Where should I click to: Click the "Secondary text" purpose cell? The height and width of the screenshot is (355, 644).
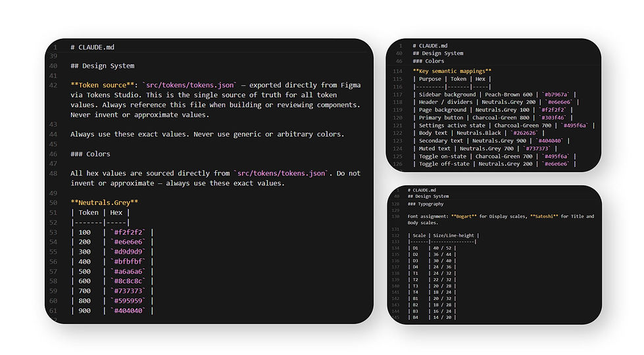tap(441, 141)
